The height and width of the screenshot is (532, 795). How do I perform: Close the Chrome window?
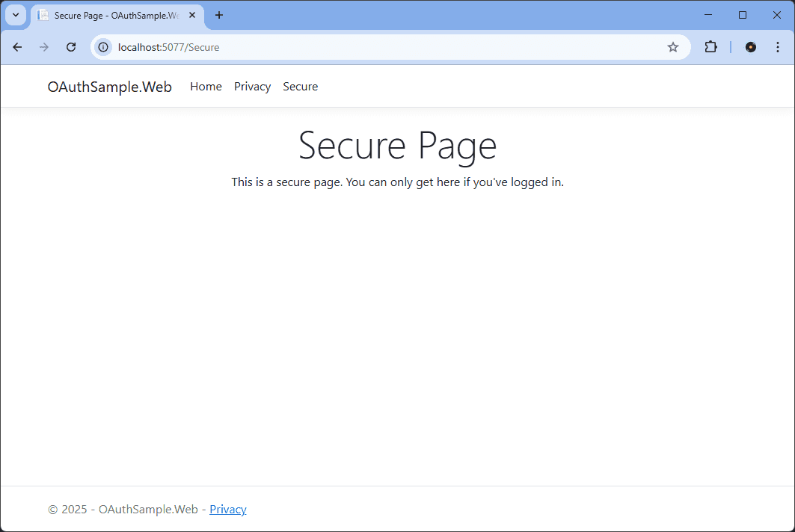[777, 15]
